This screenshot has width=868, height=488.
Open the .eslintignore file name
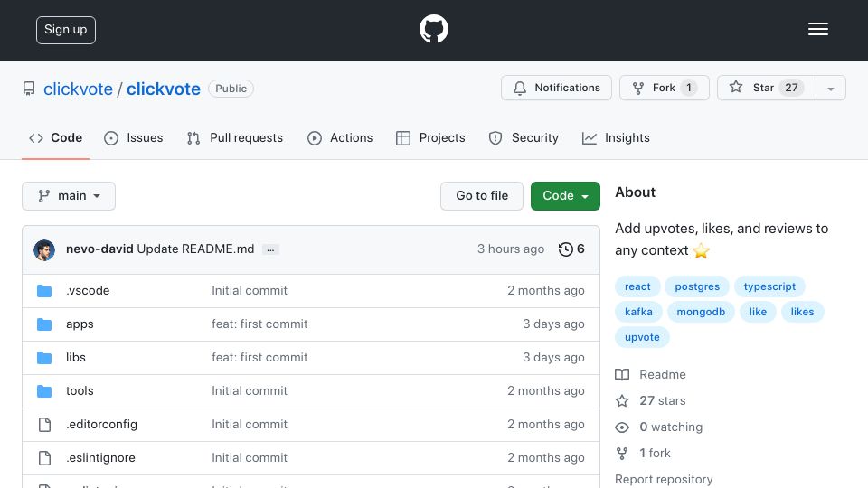pos(100,457)
